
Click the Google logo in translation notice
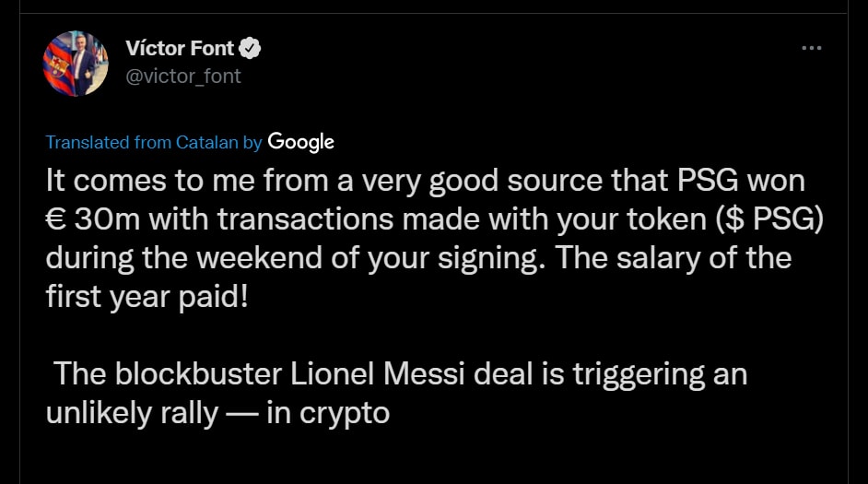(x=300, y=142)
